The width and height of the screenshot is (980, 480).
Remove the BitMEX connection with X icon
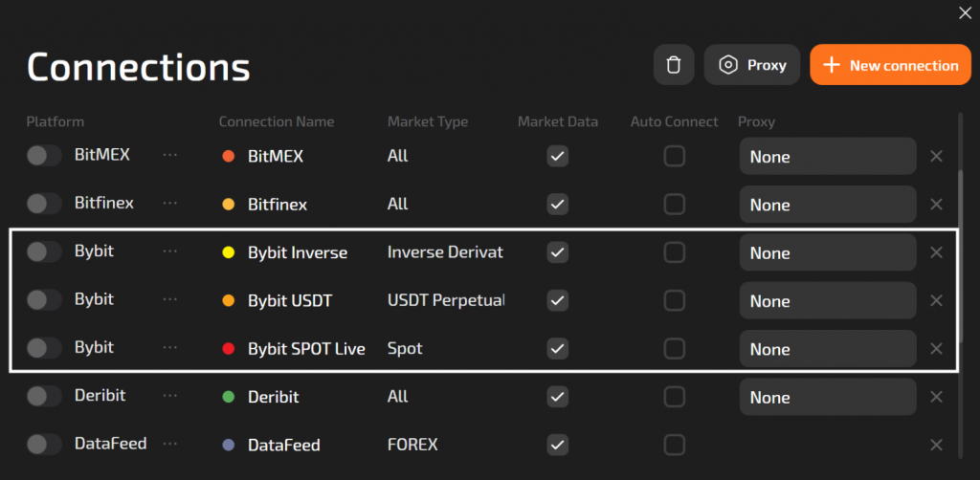[937, 156]
